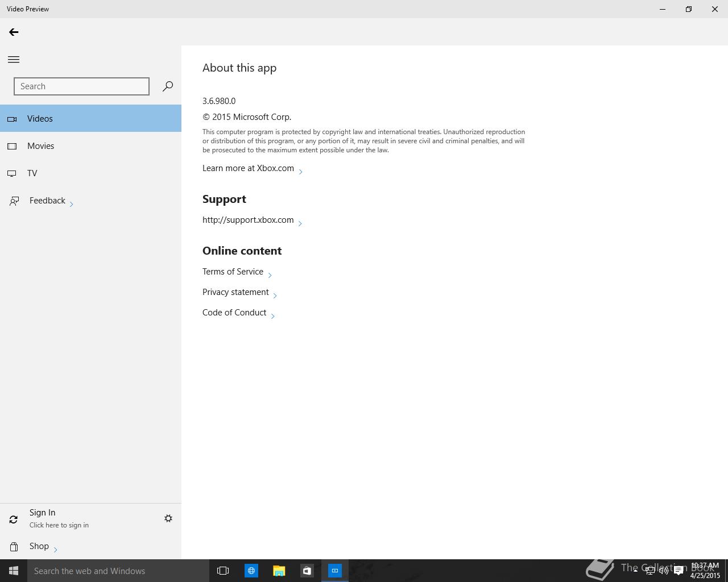This screenshot has width=728, height=582.
Task: Click the Feedback person icon
Action: coord(14,201)
